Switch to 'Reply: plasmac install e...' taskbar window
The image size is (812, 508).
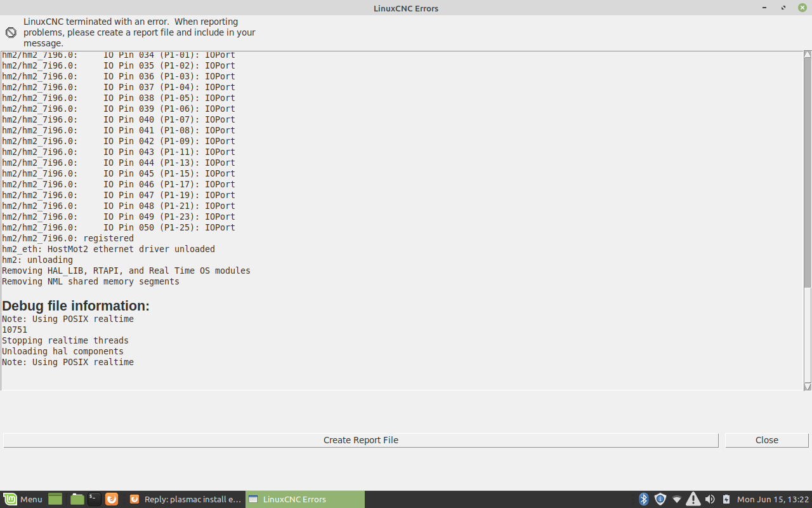pos(186,499)
